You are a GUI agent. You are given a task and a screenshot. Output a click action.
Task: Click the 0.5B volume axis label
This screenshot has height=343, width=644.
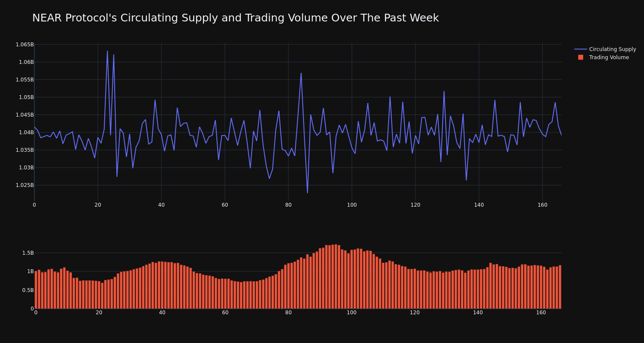(28, 290)
